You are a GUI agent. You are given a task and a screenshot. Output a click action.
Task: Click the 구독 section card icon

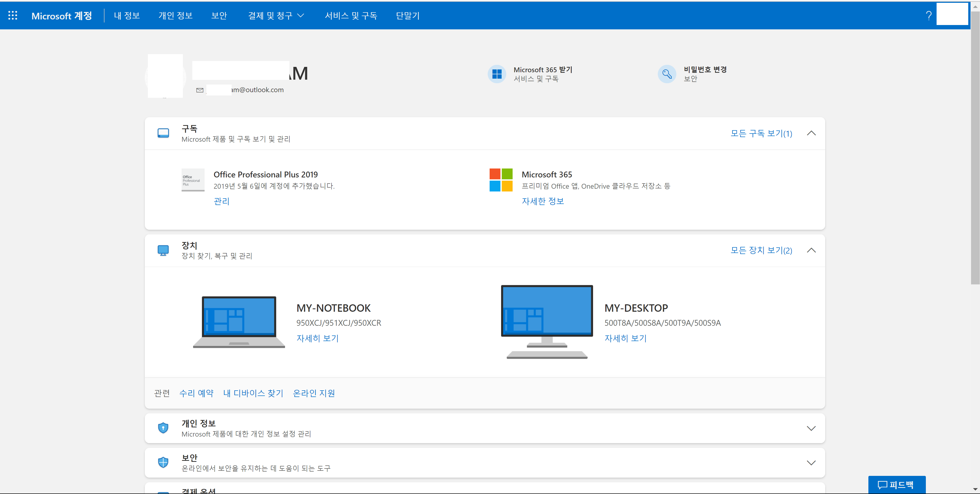click(x=163, y=133)
